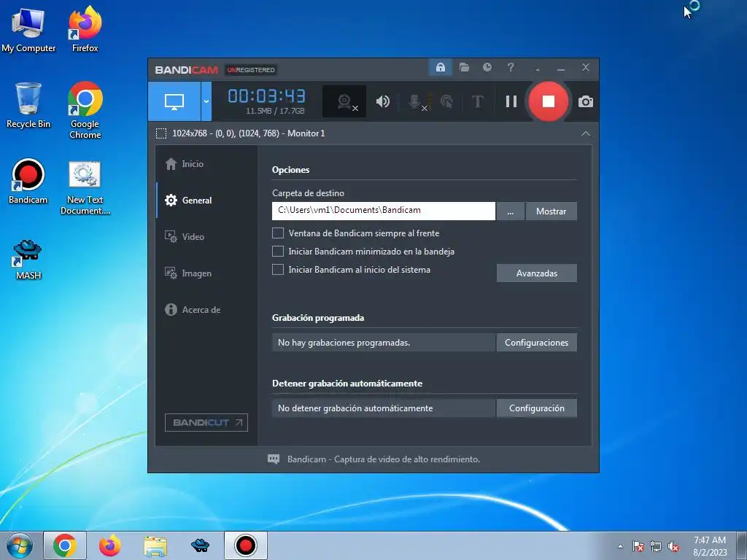Click Action Center flag tray icon

click(x=638, y=547)
